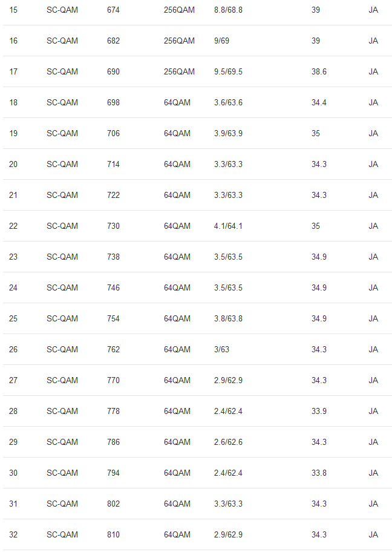This screenshot has height=552, width=392.
Task: Click the 3.8/63.8 power value
Action: (x=228, y=318)
